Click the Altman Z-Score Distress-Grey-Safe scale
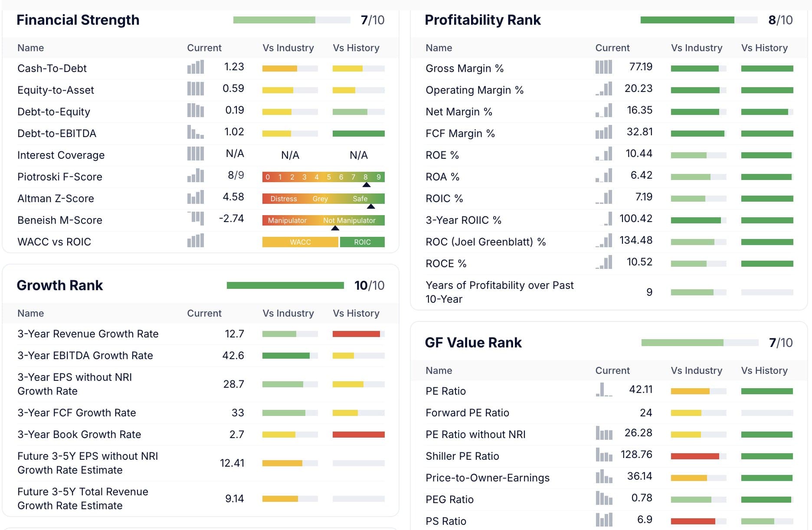Screen dimensions: 812x530 tap(323, 199)
